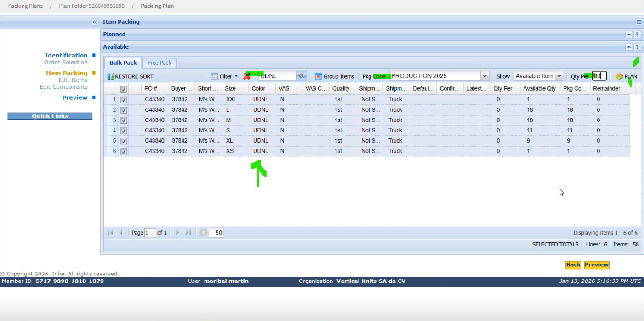This screenshot has width=644, height=321.
Task: Click the refresh icon in the paging bar
Action: point(203,233)
